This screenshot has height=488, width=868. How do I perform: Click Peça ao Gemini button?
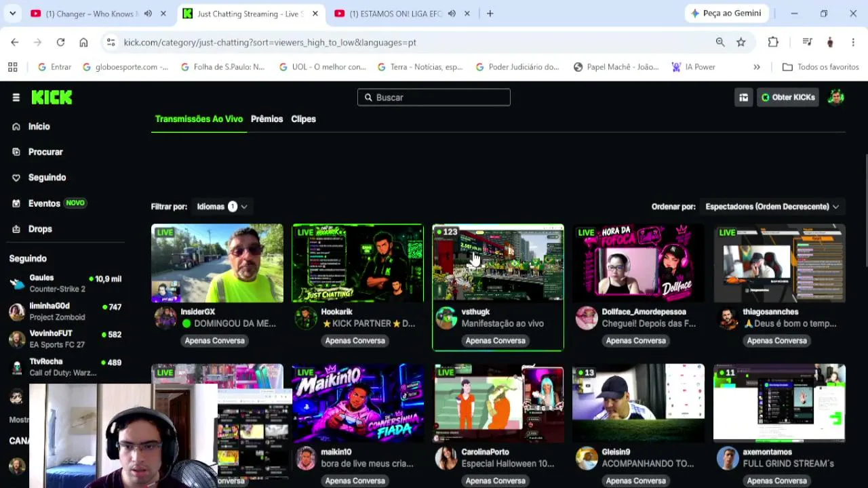[726, 14]
